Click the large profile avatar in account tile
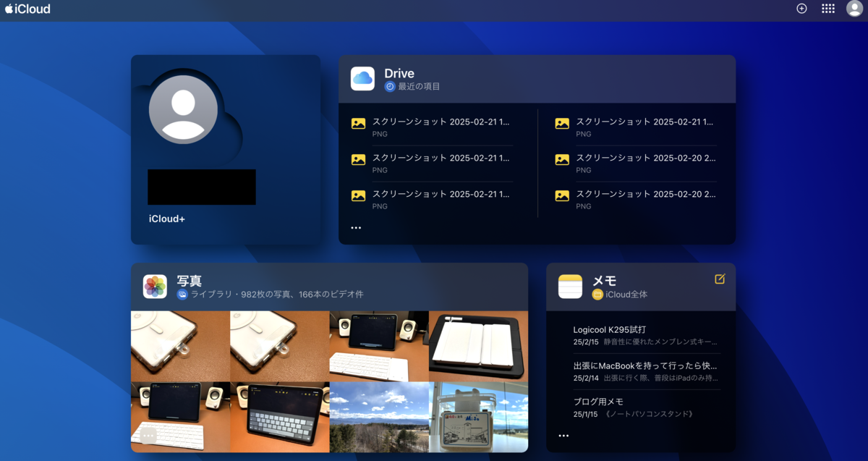The height and width of the screenshot is (461, 868). pos(183,109)
